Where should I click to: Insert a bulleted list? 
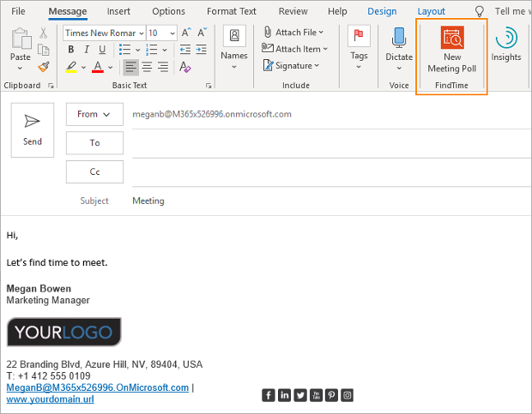pos(125,50)
